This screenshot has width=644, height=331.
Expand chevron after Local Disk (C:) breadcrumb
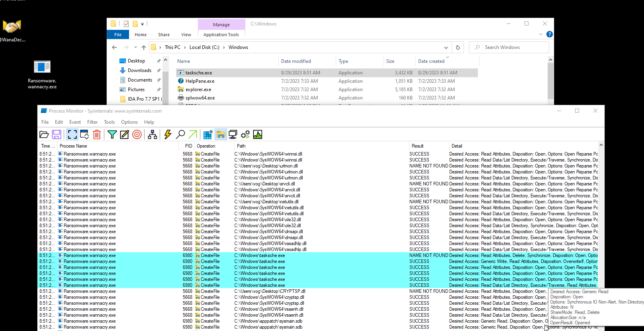pyautogui.click(x=224, y=47)
